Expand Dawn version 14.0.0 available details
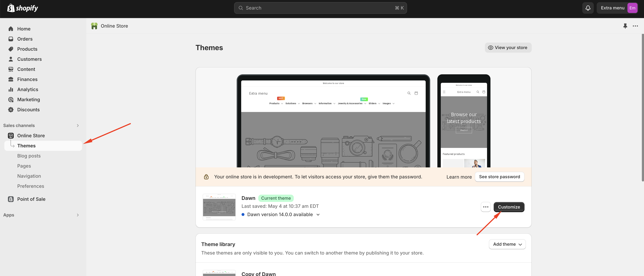The width and height of the screenshot is (644, 276). (318, 215)
